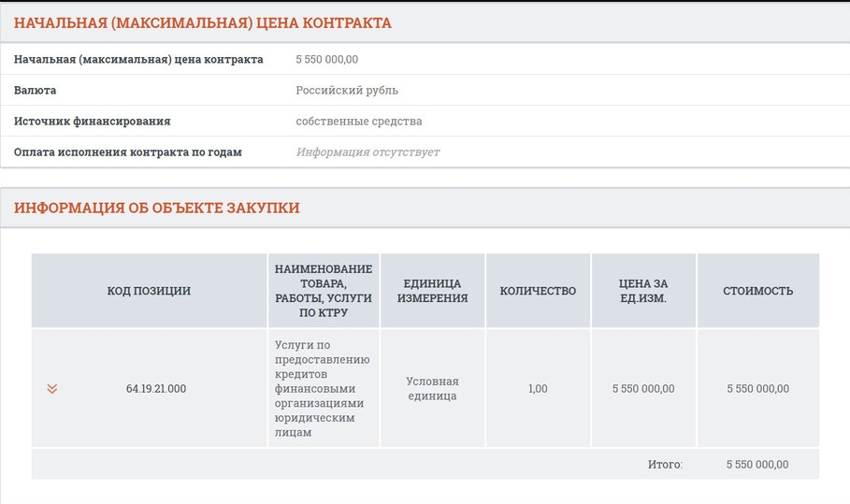The height and width of the screenshot is (504, 850).
Task: Expand the 64.19.21.000 position row chevron
Action: pyautogui.click(x=52, y=389)
